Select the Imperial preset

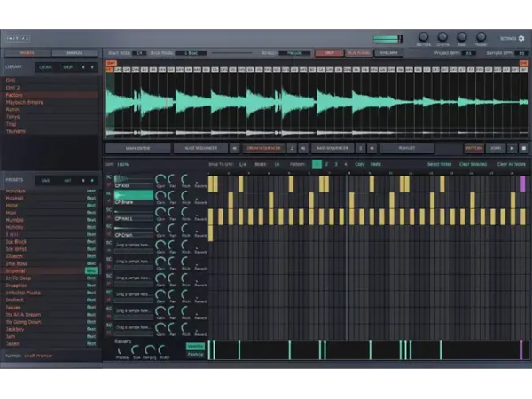51,270
